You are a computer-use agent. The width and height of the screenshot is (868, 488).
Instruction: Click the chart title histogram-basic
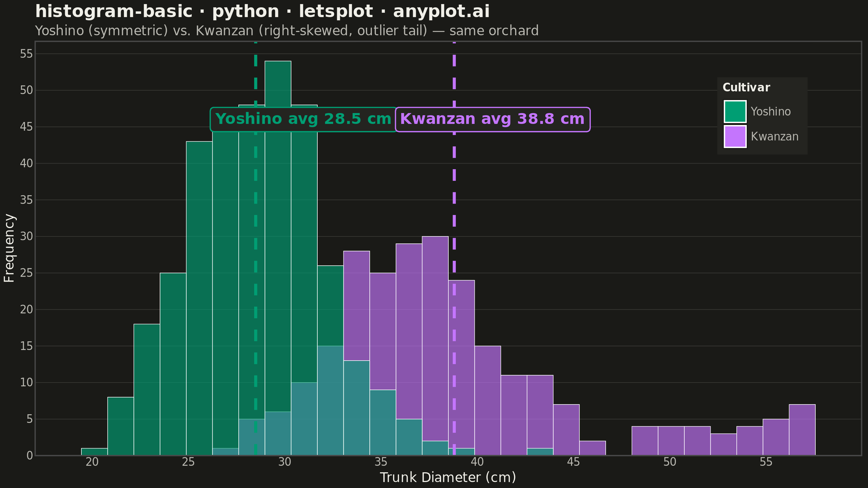[x=262, y=11]
